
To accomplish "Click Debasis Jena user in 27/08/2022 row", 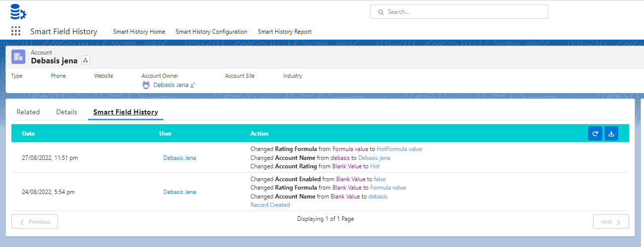I will 180,158.
